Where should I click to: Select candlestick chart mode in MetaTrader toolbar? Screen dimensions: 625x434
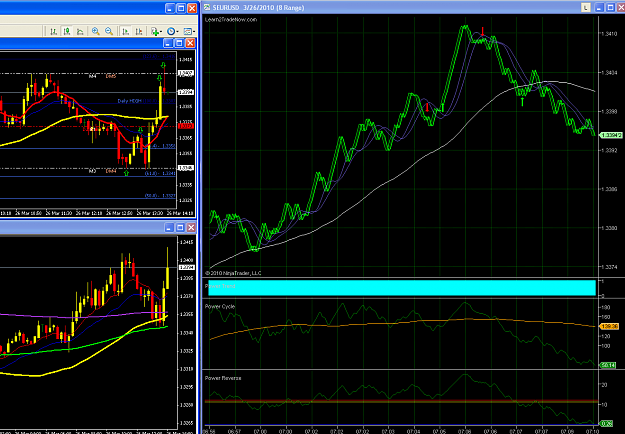tap(67, 31)
